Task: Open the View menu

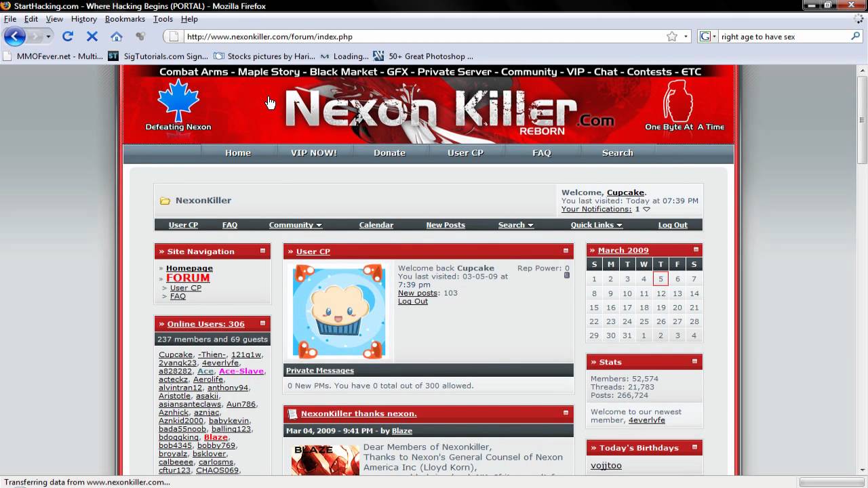Action: tap(54, 19)
